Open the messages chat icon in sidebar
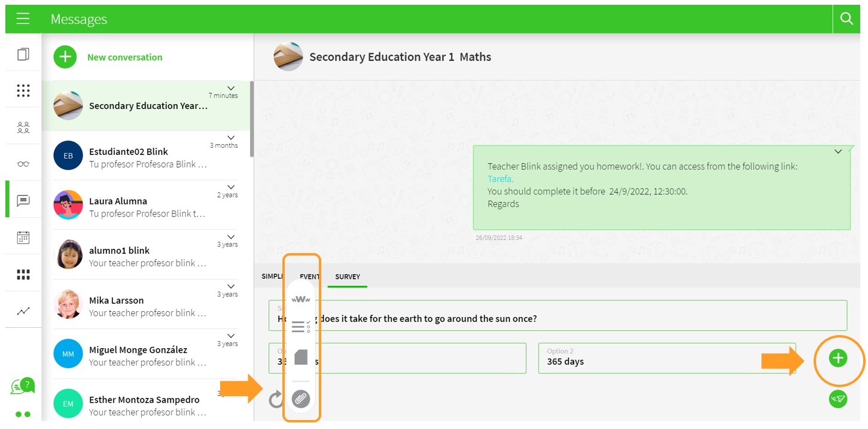Viewport: 868px width, 429px height. tap(23, 200)
